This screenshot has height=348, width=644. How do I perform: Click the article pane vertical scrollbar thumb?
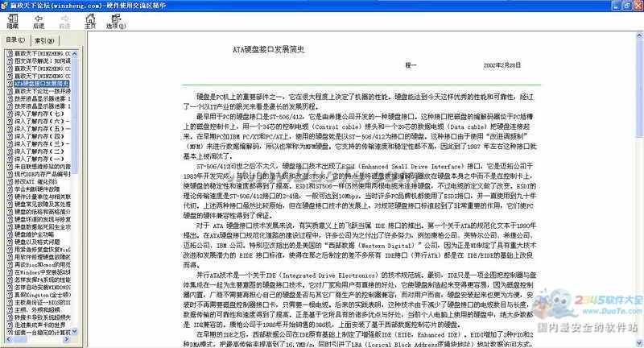pyautogui.click(x=639, y=89)
